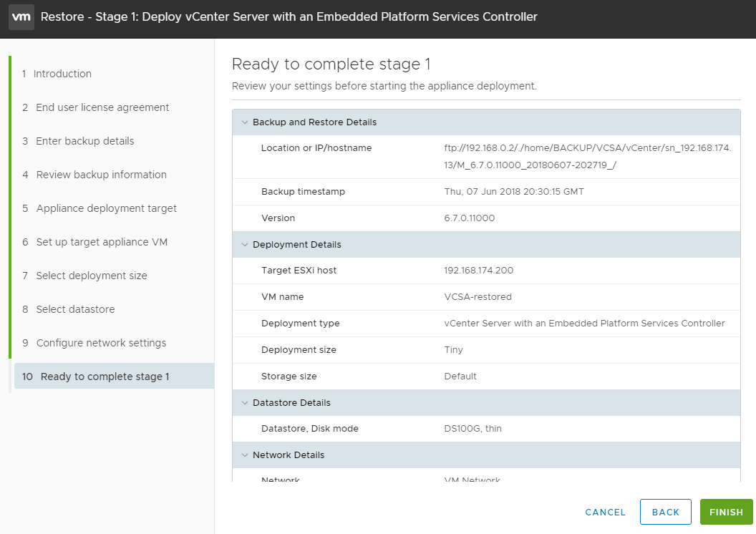Jump to step 3 Enter backup details
The image size is (756, 534).
[78, 141]
